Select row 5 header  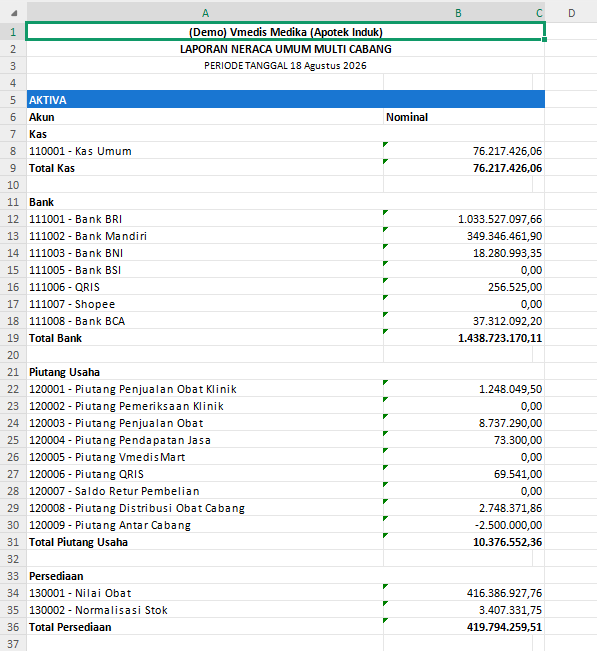13,100
